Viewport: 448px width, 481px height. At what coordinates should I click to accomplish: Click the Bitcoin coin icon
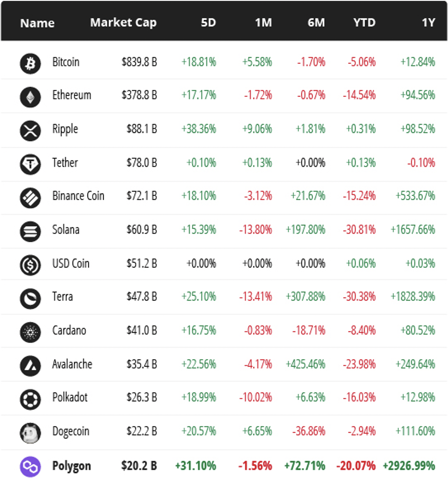pyautogui.click(x=30, y=63)
